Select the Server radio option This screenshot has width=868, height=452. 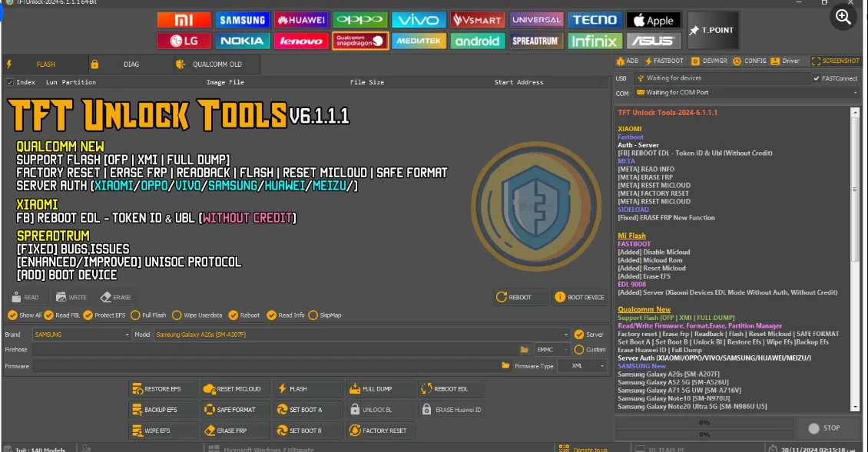589,334
